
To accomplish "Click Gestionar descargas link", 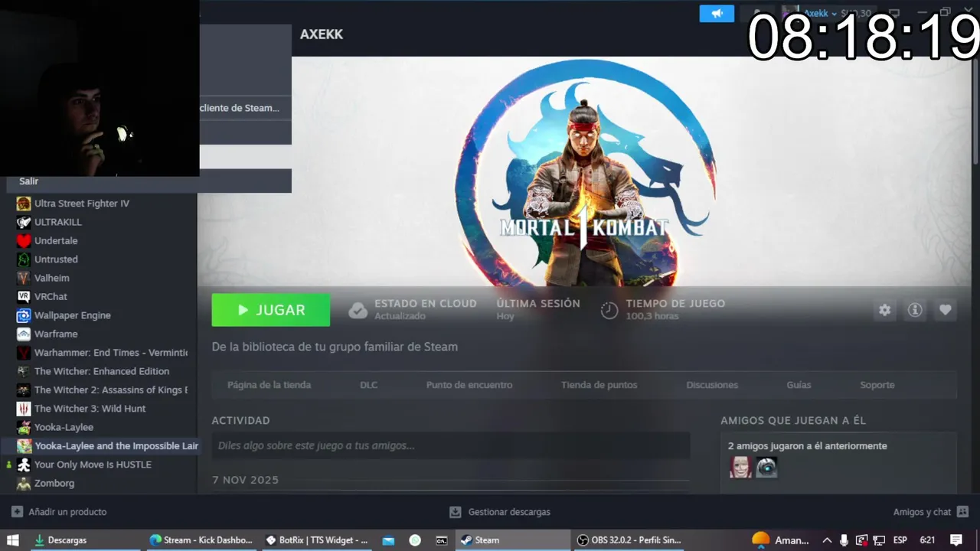I will point(500,512).
